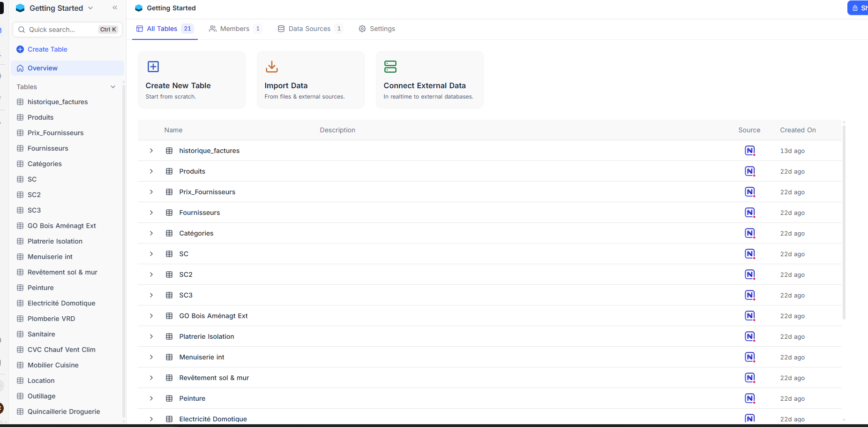
Task: Click NocoDB source icon for historique_factures row
Action: click(x=750, y=151)
